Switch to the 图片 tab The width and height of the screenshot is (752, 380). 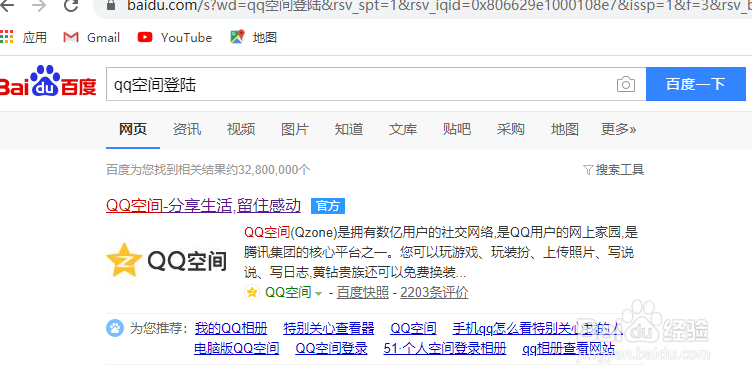295,129
